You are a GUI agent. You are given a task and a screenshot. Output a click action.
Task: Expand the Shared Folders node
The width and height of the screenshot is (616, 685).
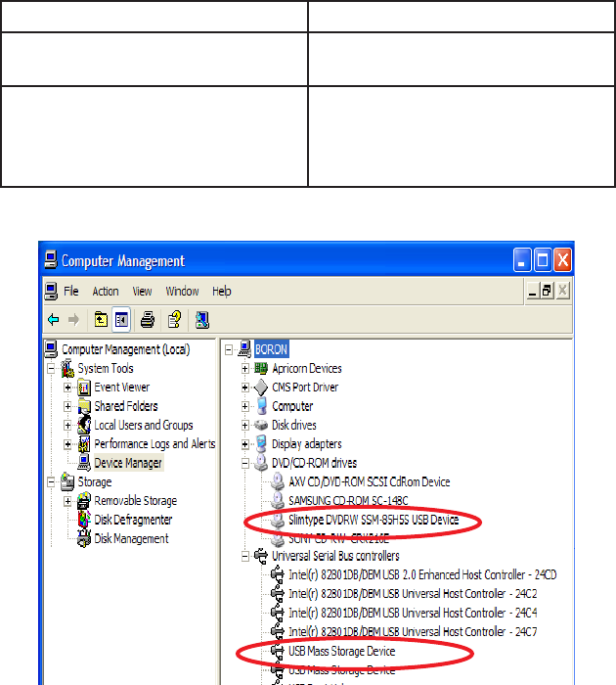[67, 406]
